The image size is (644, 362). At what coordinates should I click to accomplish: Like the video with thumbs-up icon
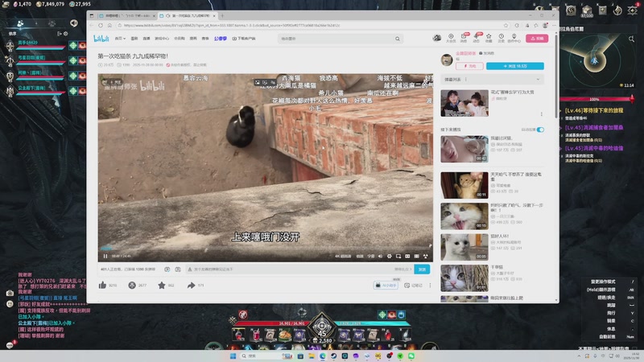point(103,285)
